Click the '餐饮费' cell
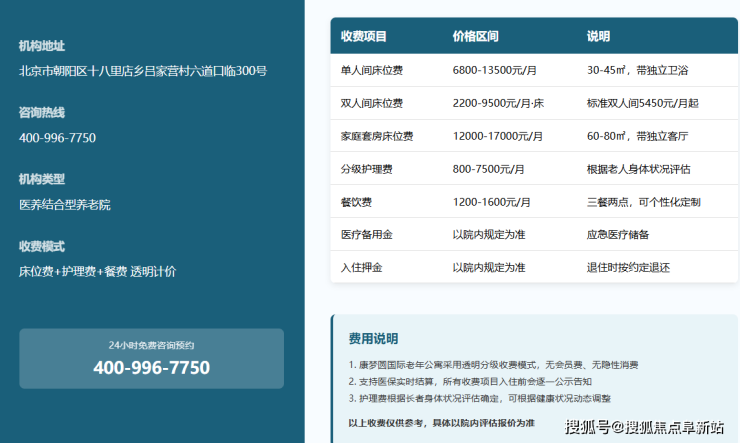Viewport: 740px width, 443px height. pyautogui.click(x=356, y=202)
